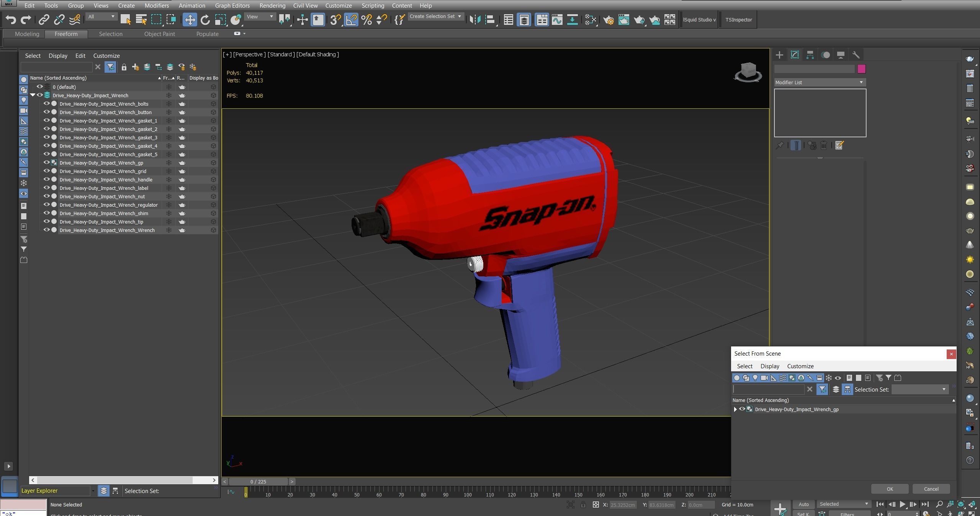The image size is (980, 516).
Task: Open Display menu in Select From Scene
Action: [x=770, y=366]
